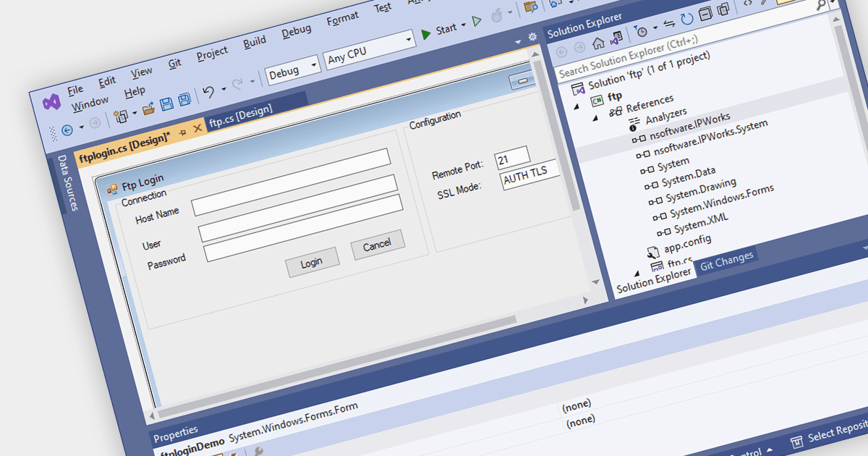Screen dimensions: 868x456
Task: Open the Window menu
Action: [x=90, y=102]
